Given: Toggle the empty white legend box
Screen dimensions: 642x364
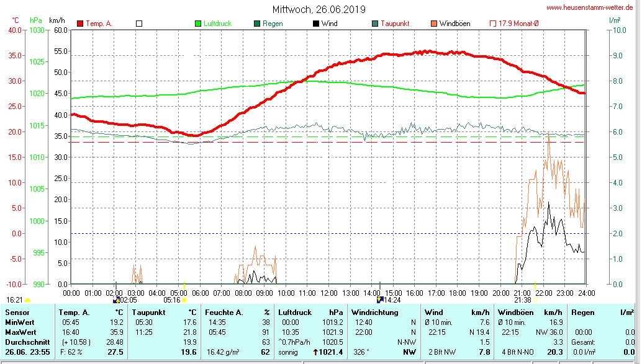Looking at the screenshot, I should 139,24.
